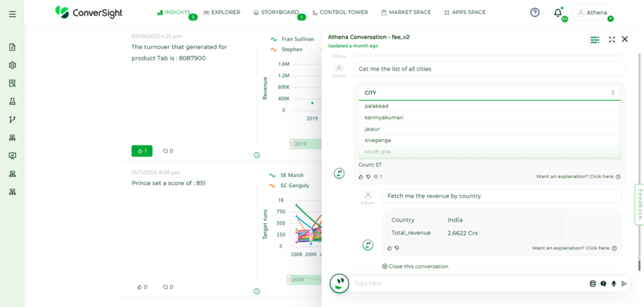Open the Storyboard tab

tap(276, 13)
